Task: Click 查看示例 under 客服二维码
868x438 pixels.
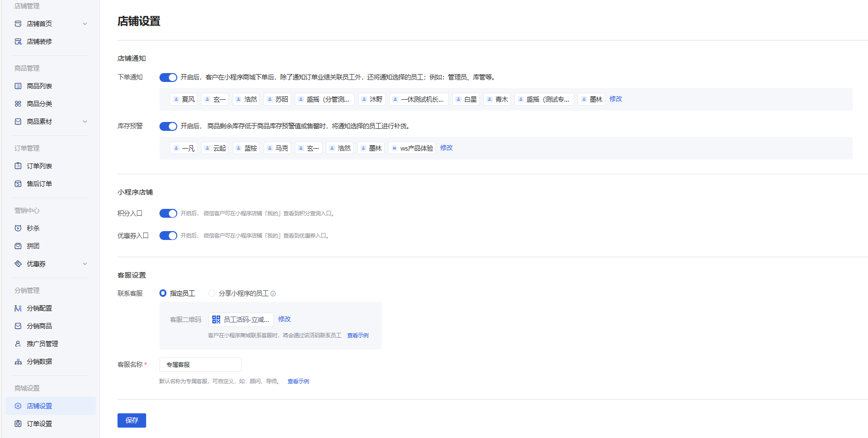Action: (358, 335)
